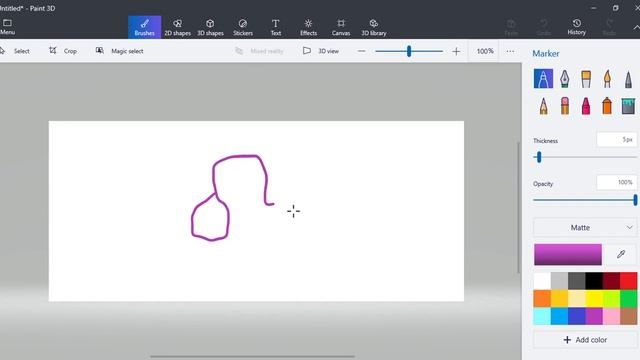The image size is (640, 360).
Task: Choose the indigo color swatch
Action: [576, 316]
